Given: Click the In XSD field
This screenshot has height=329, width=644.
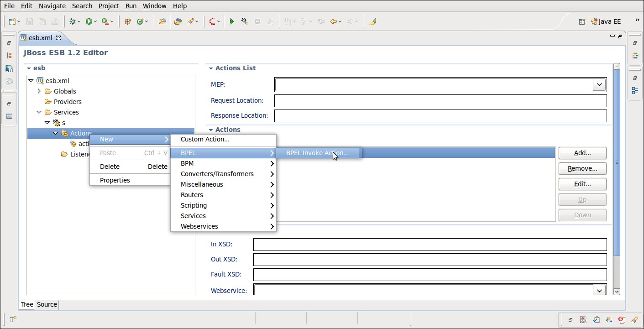Looking at the screenshot, I should click(x=430, y=245).
